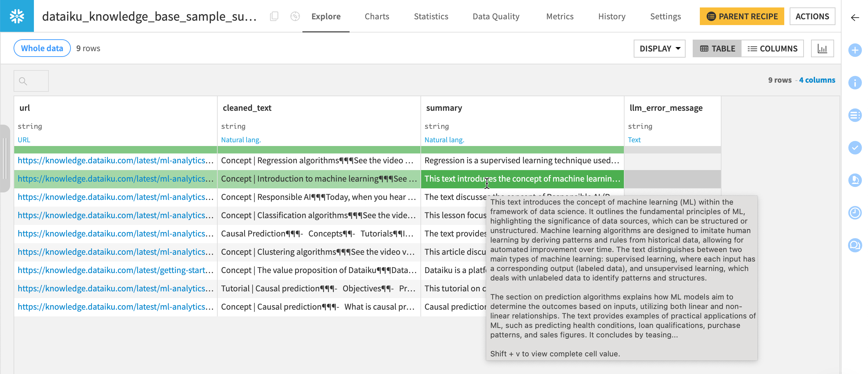
Task: Enable TABLE display mode
Action: pyautogui.click(x=717, y=48)
